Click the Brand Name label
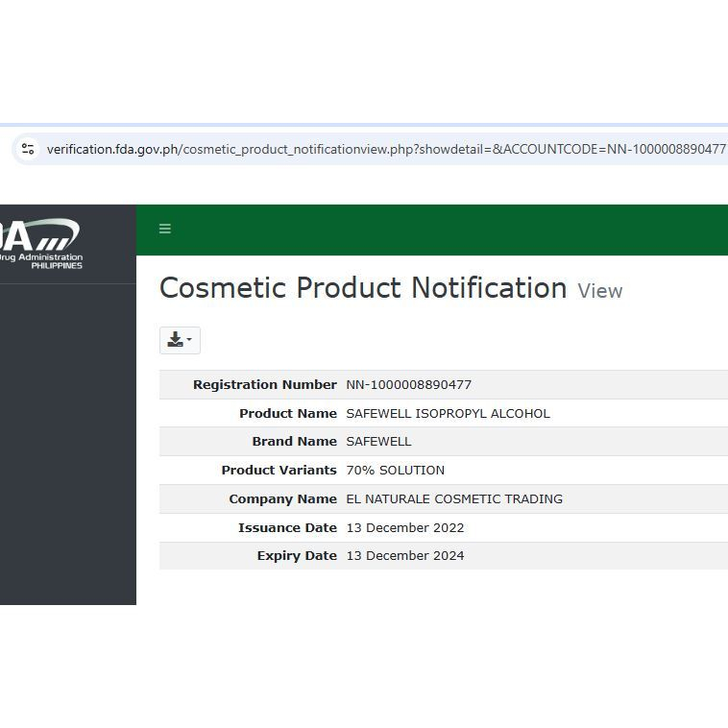Screen dimensions: 728x728 point(294,442)
